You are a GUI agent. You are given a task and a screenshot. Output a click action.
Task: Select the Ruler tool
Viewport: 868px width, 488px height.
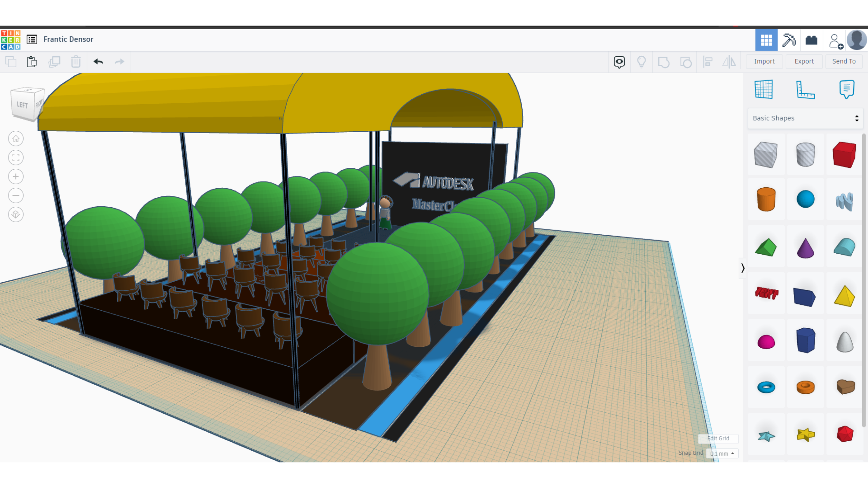point(805,89)
